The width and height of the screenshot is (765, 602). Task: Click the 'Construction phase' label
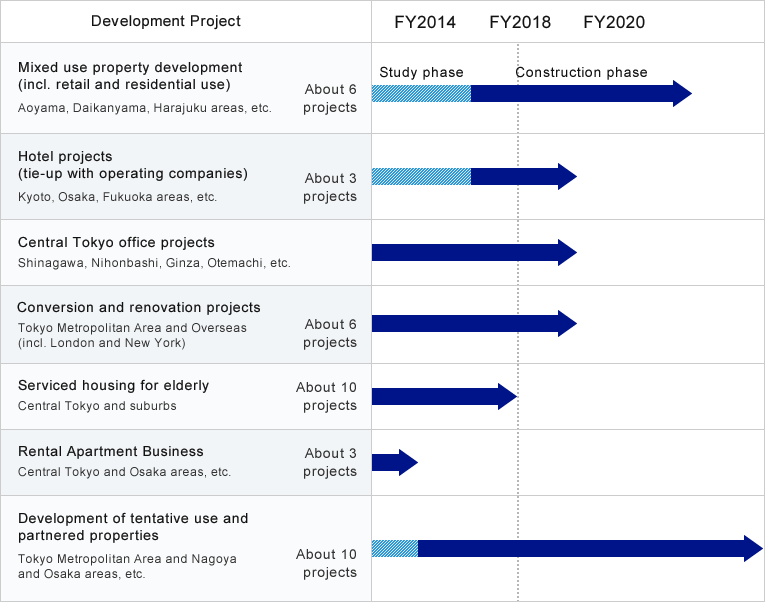click(582, 73)
